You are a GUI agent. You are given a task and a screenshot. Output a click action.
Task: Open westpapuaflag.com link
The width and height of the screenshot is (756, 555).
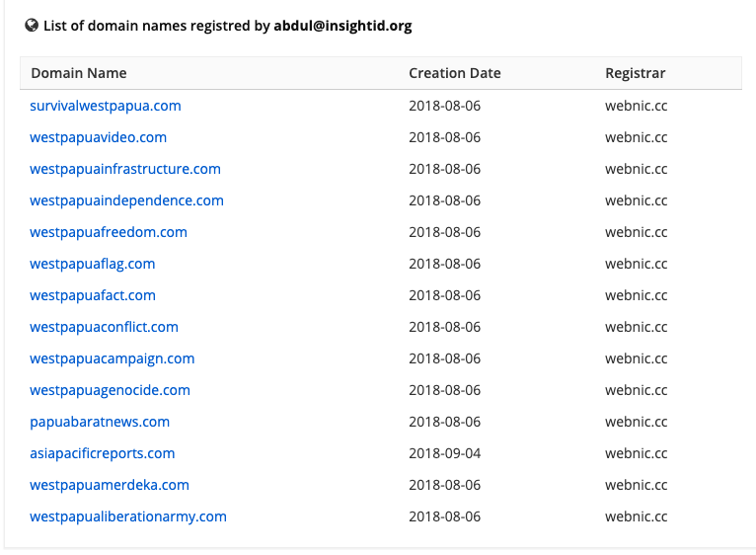click(92, 264)
